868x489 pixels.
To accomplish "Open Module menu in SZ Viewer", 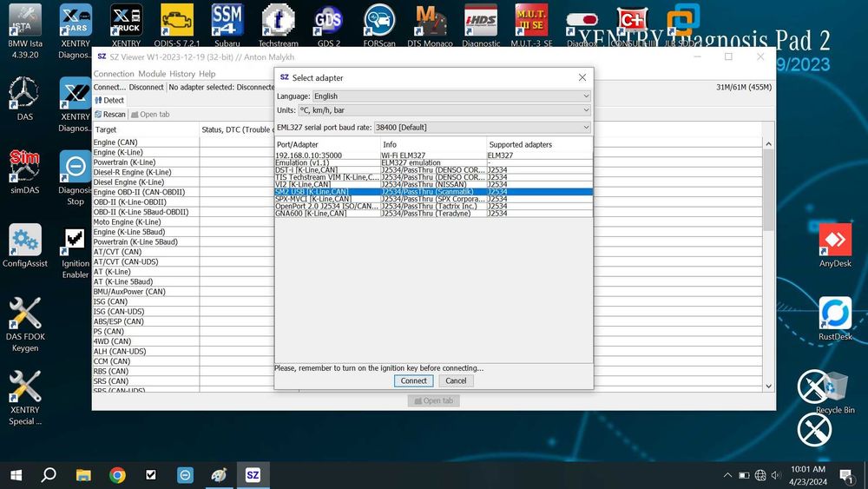I will [x=152, y=74].
